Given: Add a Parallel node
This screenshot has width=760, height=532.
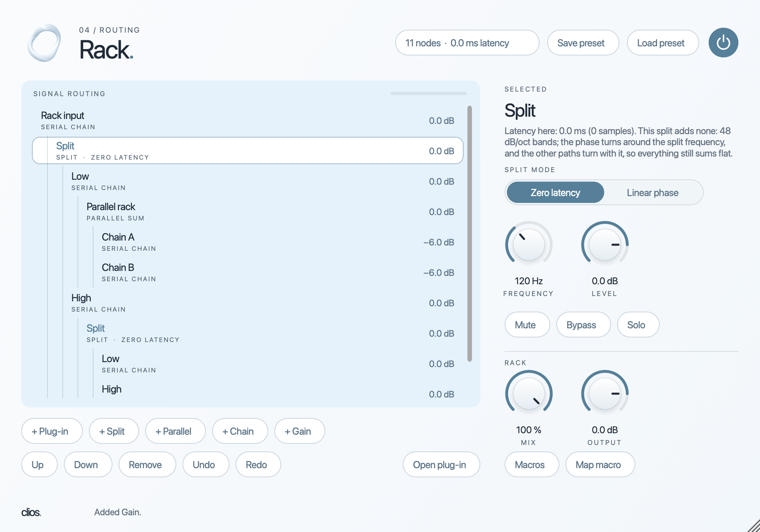Looking at the screenshot, I should click(x=176, y=431).
